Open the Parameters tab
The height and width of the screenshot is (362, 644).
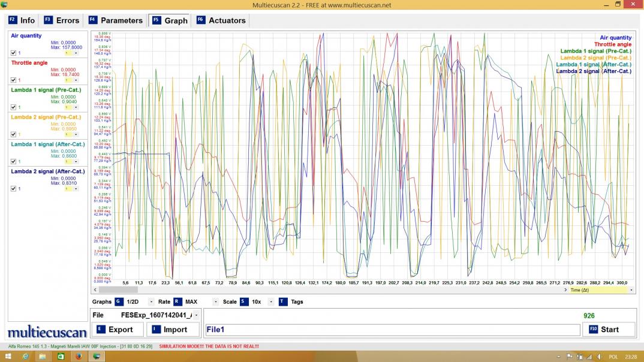[x=116, y=20]
